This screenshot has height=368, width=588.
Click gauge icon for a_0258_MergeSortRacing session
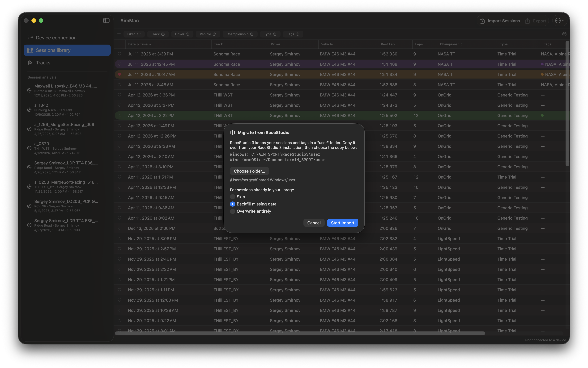point(29,186)
